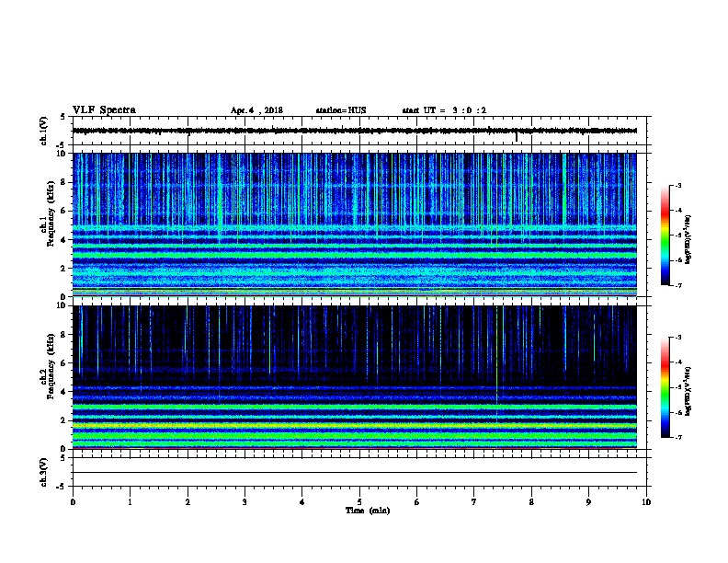Click the ch.1 spectrogram colorbar
728x563 pixels.
click(x=665, y=236)
